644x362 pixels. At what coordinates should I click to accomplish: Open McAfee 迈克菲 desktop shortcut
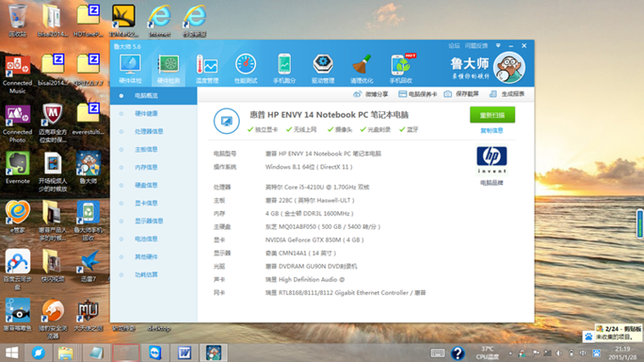click(53, 123)
